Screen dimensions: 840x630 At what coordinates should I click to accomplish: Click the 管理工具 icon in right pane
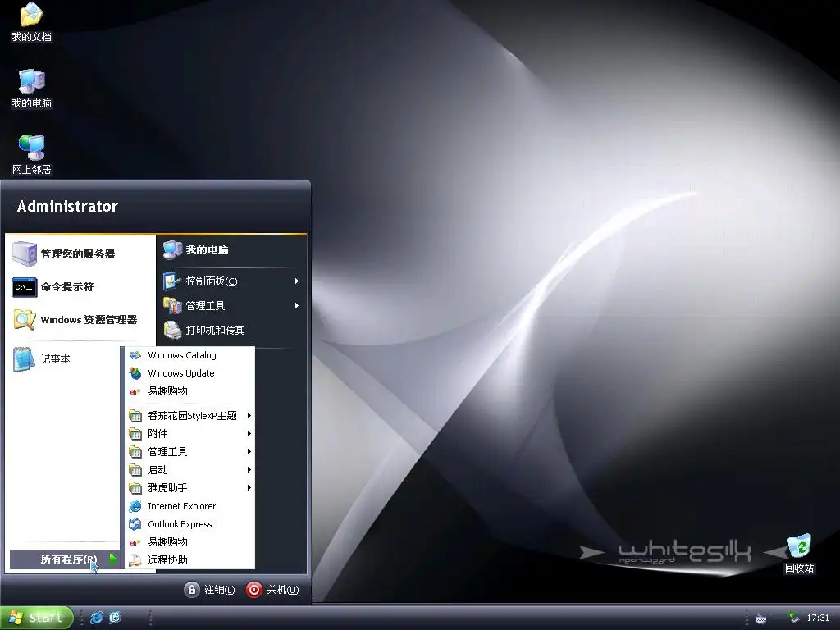(172, 305)
